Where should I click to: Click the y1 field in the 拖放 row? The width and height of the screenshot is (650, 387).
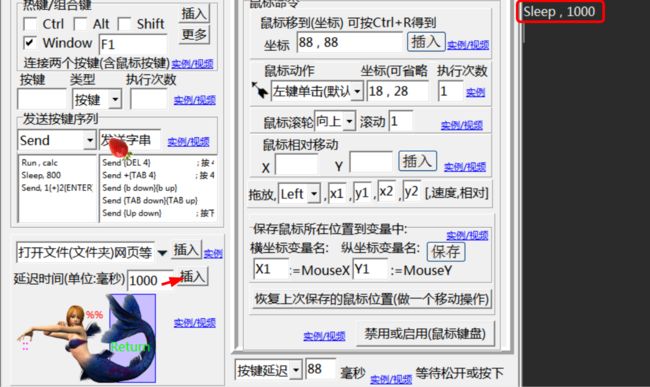tap(362, 192)
